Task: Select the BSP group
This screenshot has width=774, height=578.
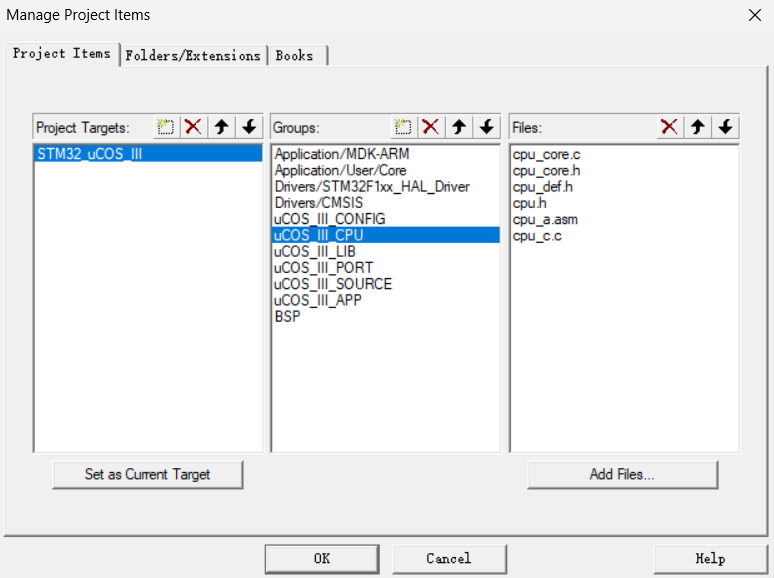Action: click(386, 316)
